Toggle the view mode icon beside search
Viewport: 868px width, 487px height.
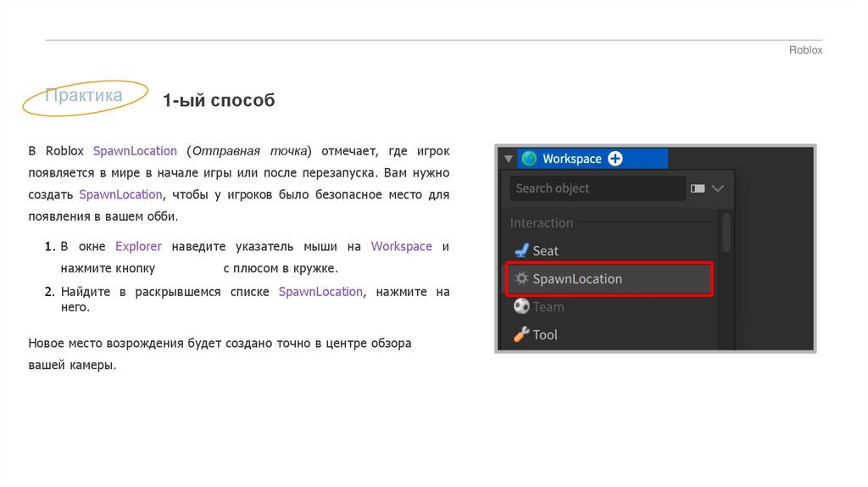698,188
